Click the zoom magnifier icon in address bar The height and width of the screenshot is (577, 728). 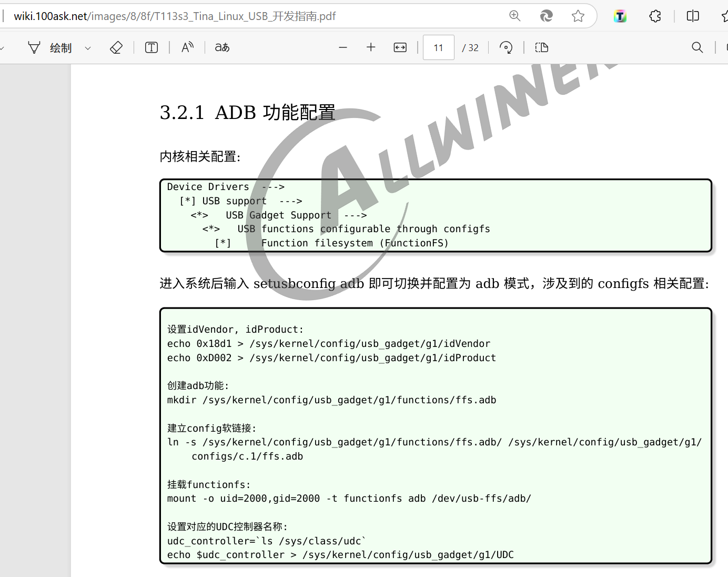pyautogui.click(x=515, y=16)
